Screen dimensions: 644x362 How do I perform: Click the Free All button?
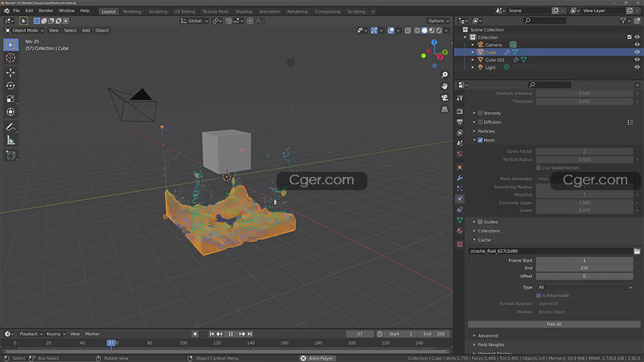(554, 324)
